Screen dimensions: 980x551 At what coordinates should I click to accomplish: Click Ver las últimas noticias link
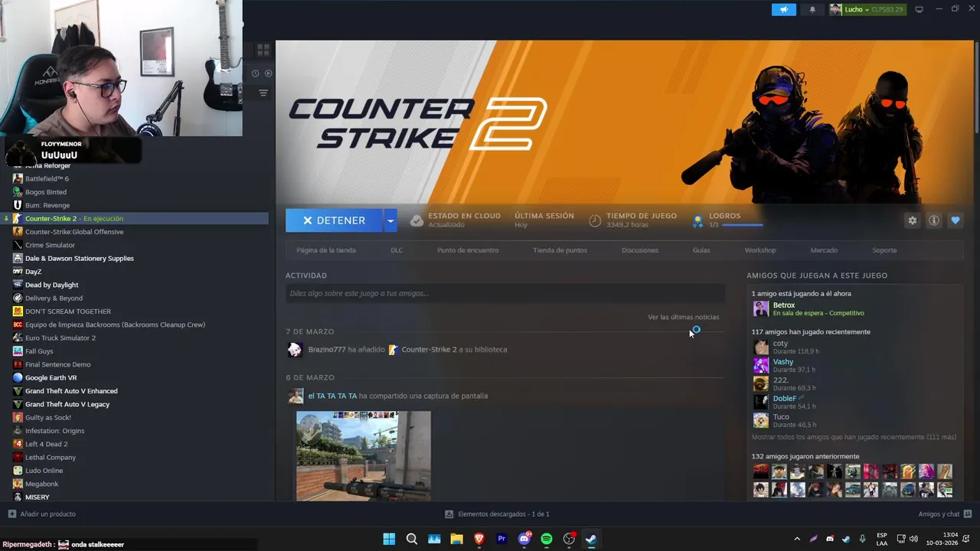coord(684,317)
